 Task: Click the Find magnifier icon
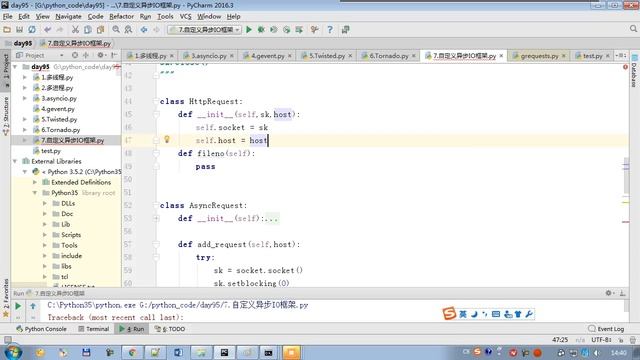point(116,30)
